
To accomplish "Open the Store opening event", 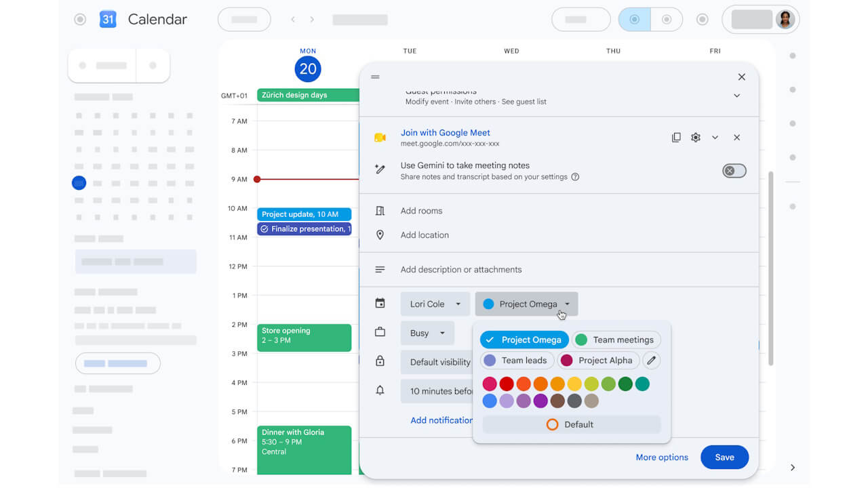I will click(x=304, y=338).
